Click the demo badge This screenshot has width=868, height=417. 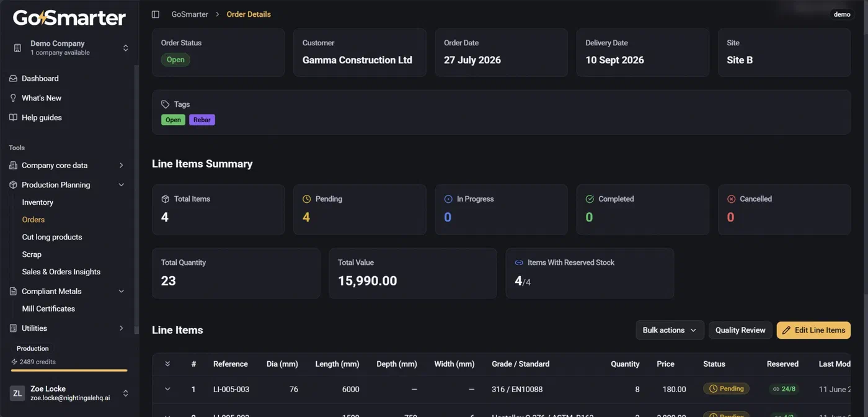pos(842,14)
